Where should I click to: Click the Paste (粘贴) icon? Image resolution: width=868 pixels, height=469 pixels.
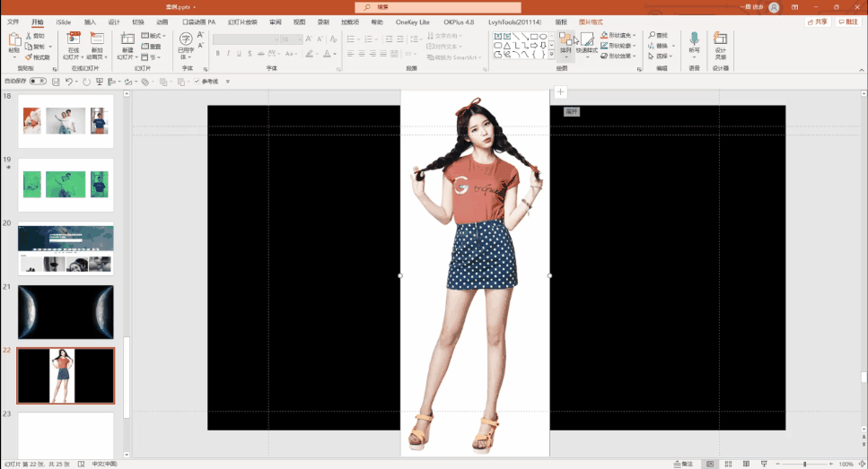[x=13, y=40]
